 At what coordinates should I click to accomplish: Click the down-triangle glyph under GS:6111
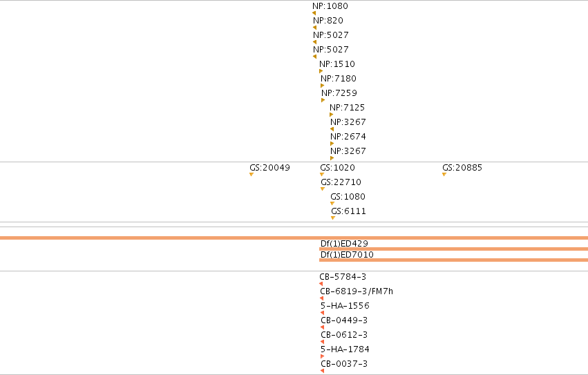333,218
